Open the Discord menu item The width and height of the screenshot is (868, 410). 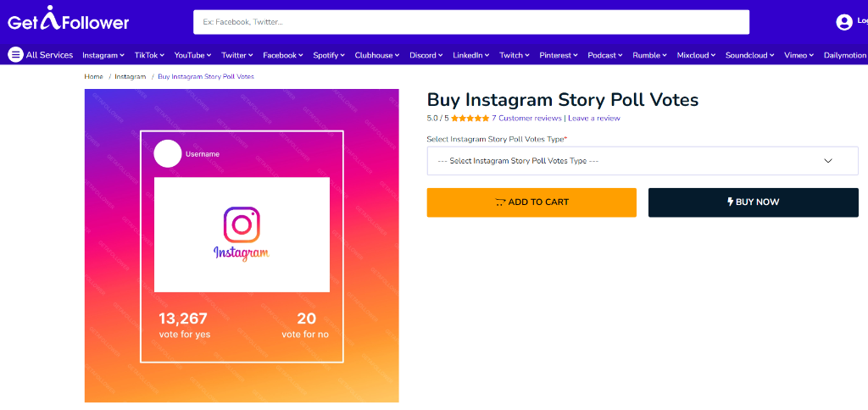tap(426, 55)
